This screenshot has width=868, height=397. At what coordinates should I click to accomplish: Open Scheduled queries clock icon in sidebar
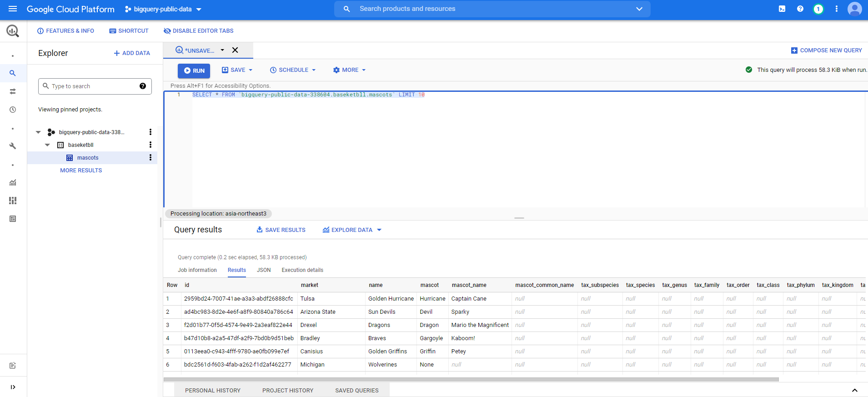tap(13, 110)
